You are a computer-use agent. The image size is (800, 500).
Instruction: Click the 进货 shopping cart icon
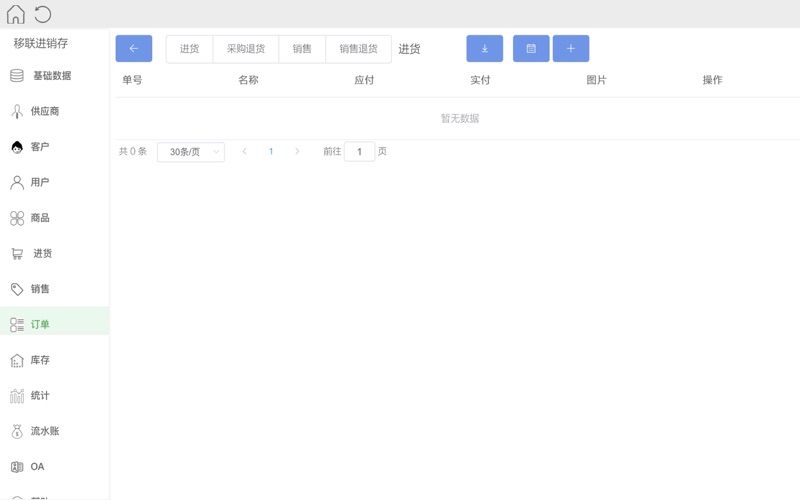coord(17,254)
